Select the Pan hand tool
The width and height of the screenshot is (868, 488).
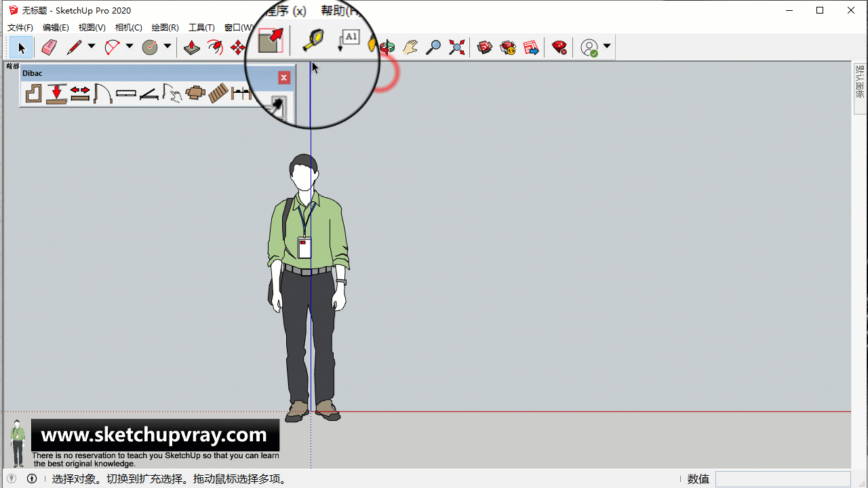(410, 47)
